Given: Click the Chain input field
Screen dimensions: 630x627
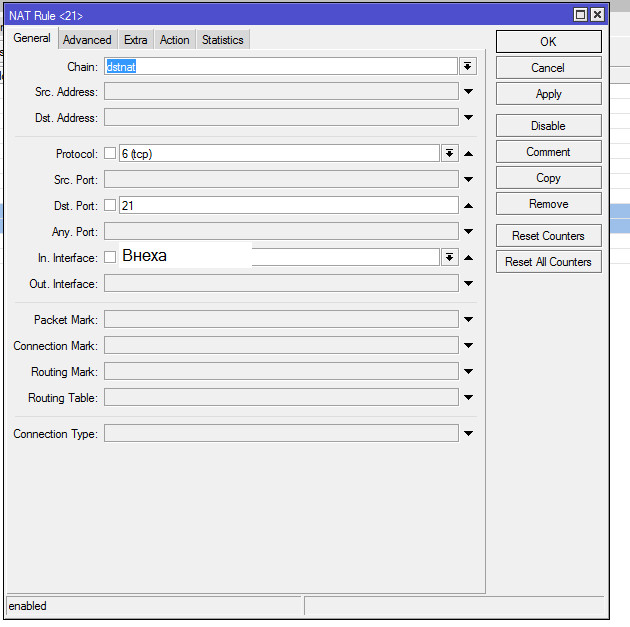Looking at the screenshot, I should pyautogui.click(x=281, y=66).
